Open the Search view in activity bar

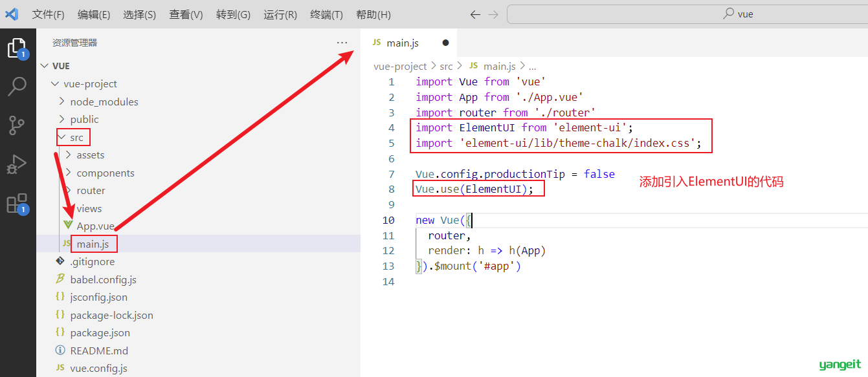coord(17,86)
